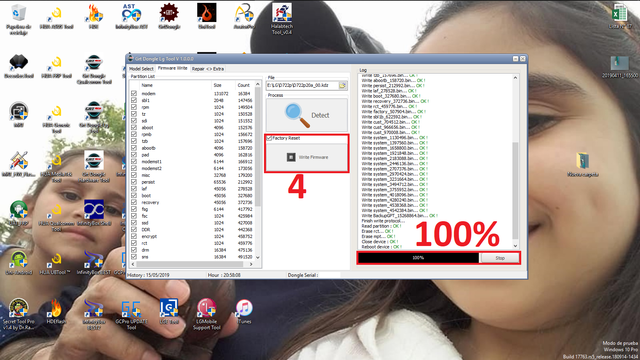The height and width of the screenshot is (360, 640).
Task: Open the Repair <> Extra tab
Action: point(208,69)
